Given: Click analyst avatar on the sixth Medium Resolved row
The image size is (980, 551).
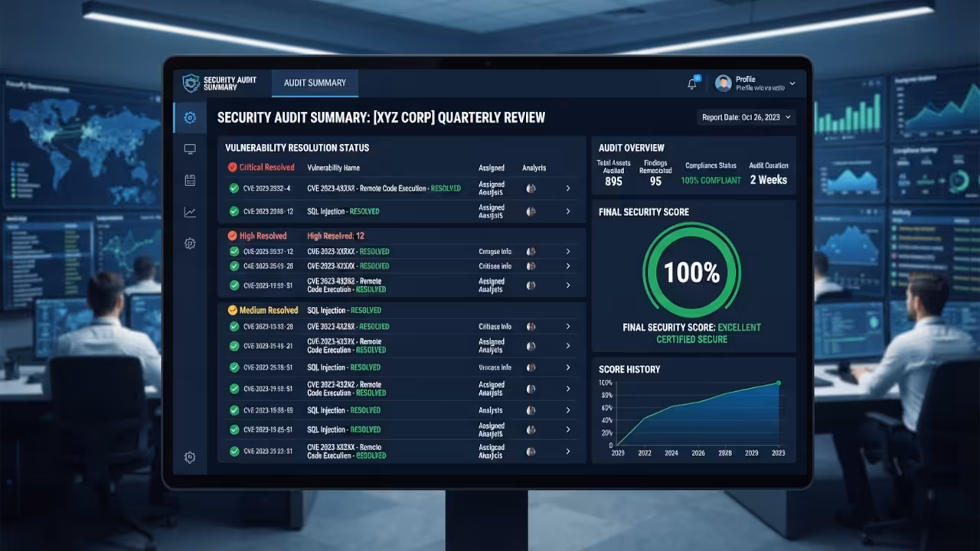Looking at the screenshot, I should click(531, 430).
